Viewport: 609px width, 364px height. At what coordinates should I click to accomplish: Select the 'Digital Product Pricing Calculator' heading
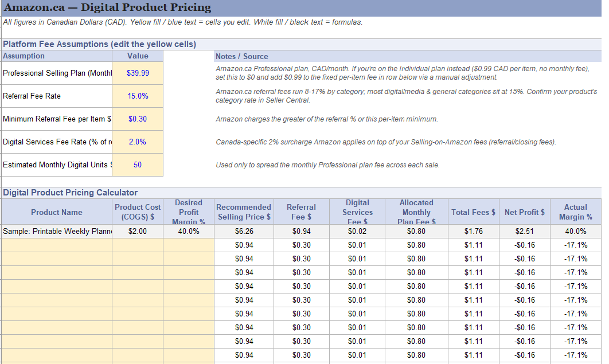point(302,193)
